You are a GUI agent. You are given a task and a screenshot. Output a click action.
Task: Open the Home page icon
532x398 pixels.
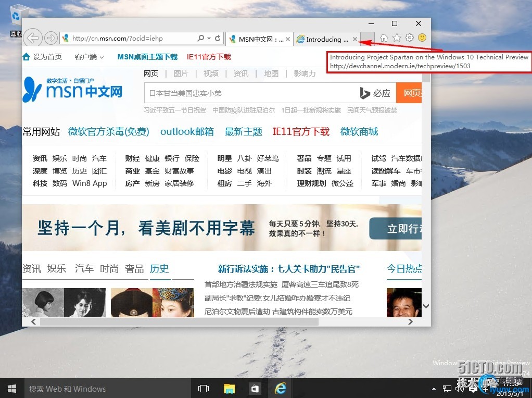(x=384, y=38)
